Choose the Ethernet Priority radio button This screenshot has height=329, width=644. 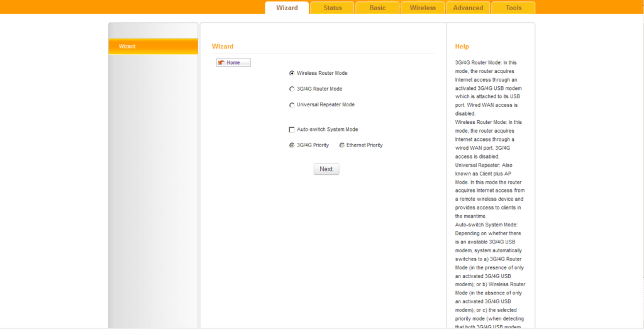(342, 145)
